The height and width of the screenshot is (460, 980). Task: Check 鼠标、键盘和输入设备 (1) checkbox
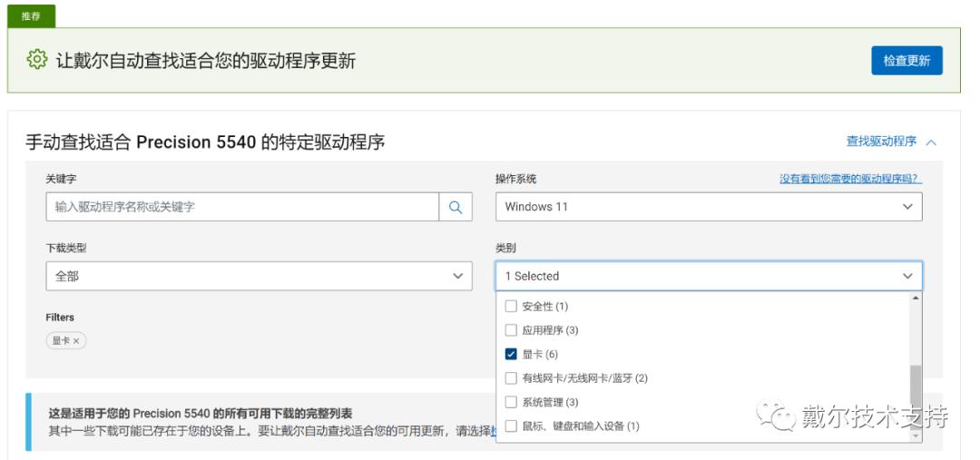[511, 426]
